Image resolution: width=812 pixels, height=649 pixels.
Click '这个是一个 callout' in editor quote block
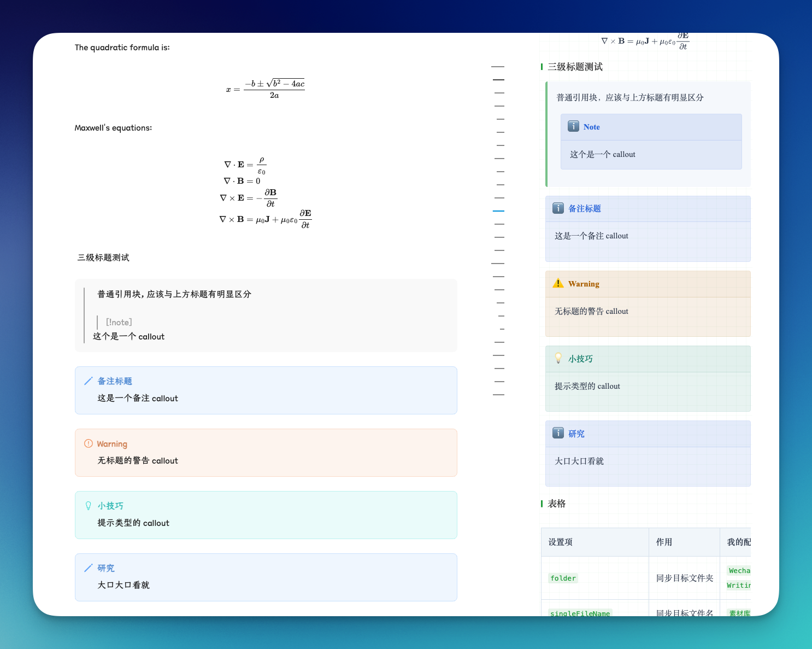129,337
